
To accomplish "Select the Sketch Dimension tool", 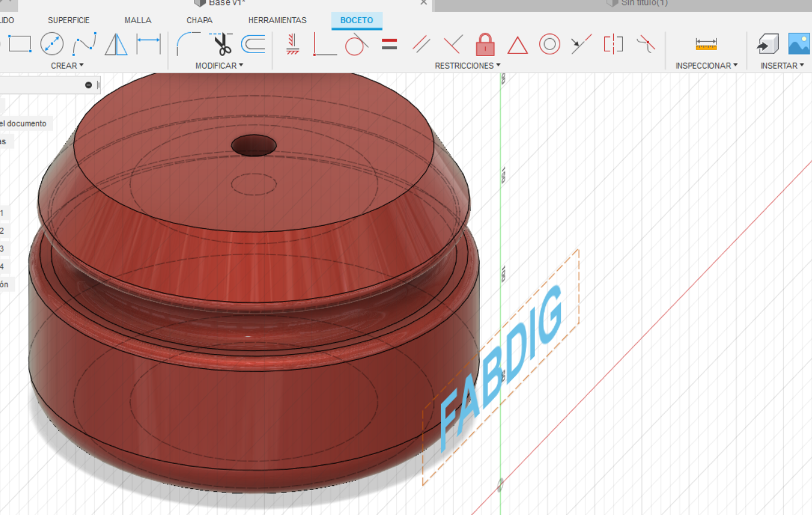I will tap(149, 44).
